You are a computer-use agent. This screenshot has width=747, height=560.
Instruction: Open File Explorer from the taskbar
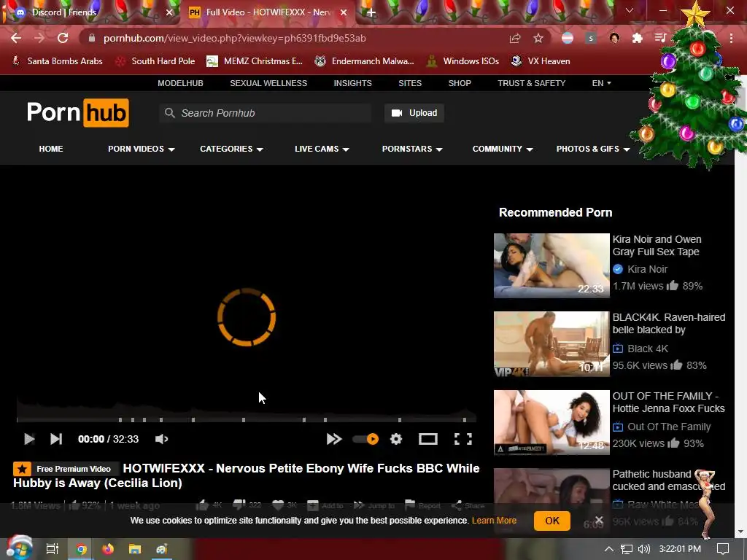135,549
